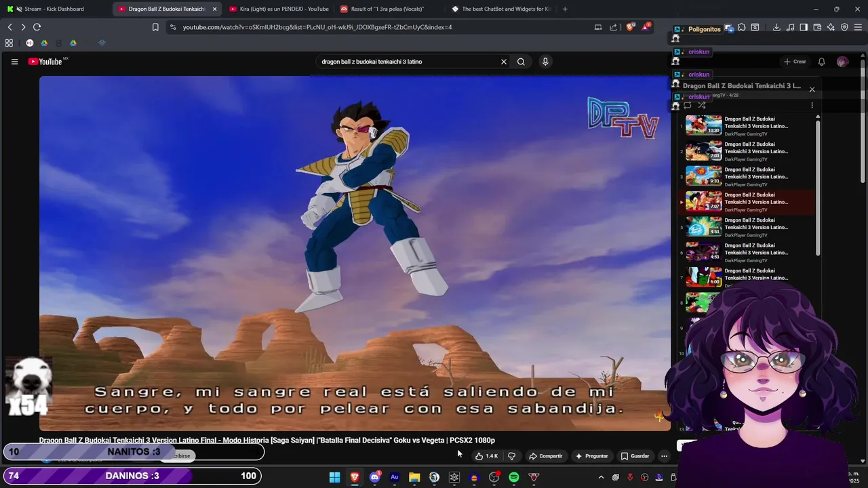The image size is (868, 488).
Task: Open Brave Wallet icon
Action: [817, 27]
